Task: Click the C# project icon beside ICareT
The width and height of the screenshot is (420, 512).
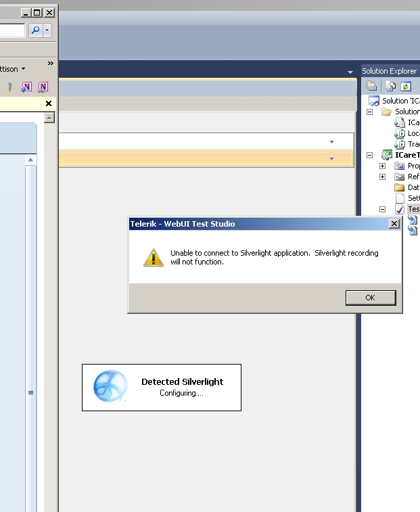Action: click(387, 155)
